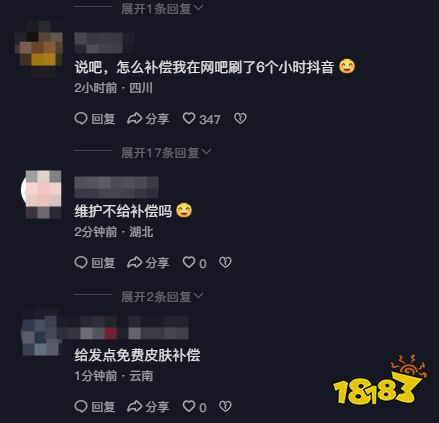Click share arrow on the 四川 comment
The image size is (439, 423).
(134, 118)
